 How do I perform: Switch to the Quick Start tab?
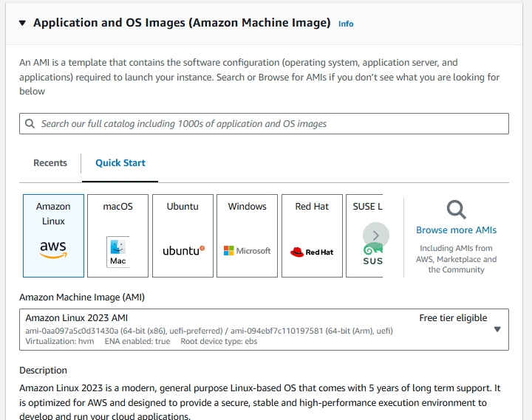coord(120,163)
